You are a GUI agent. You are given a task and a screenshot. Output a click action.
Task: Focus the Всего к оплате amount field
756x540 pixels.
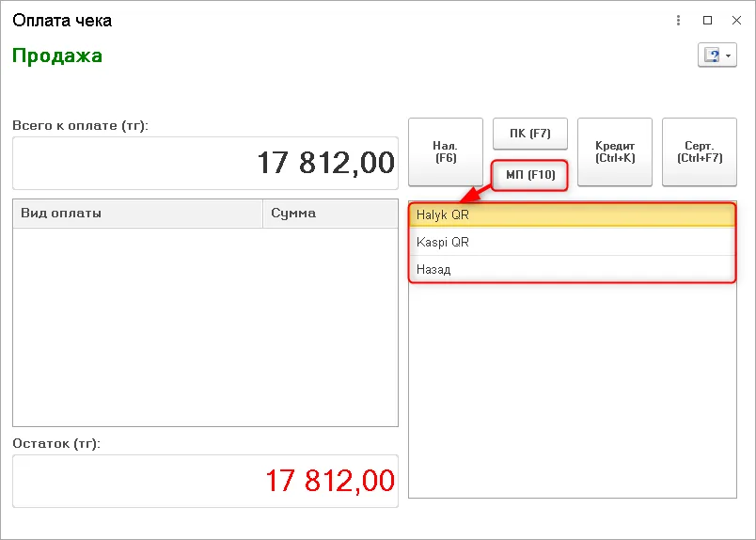(205, 163)
